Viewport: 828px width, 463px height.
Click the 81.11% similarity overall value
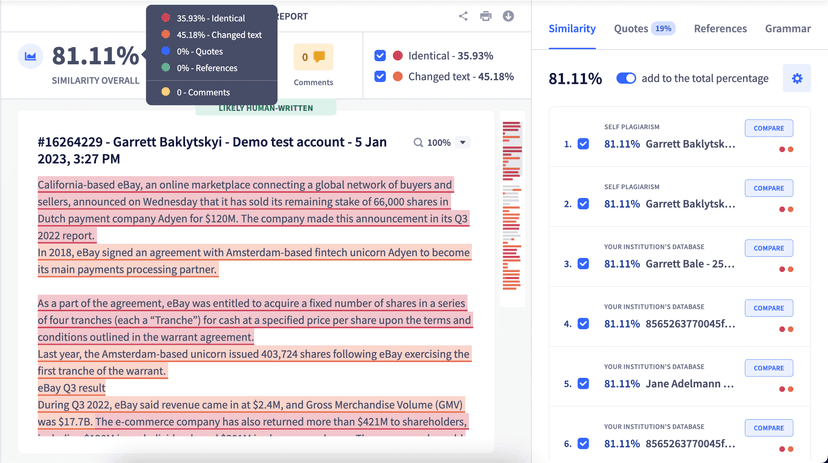click(x=95, y=55)
